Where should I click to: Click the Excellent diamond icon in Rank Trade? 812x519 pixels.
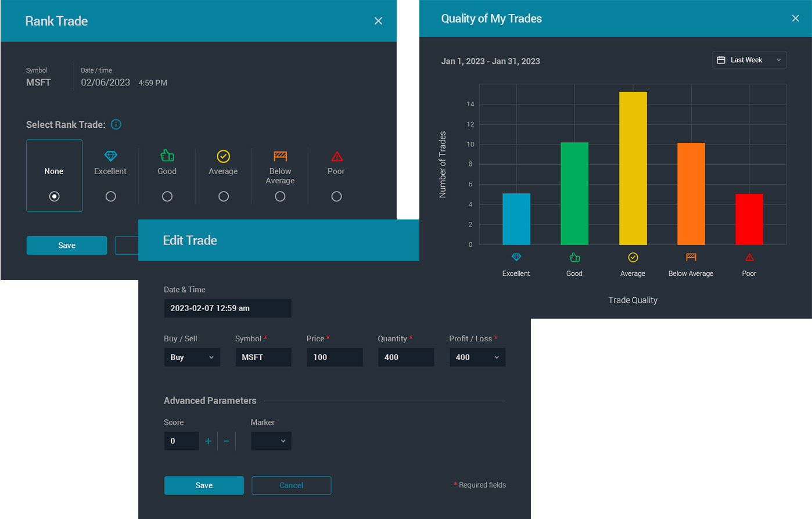(110, 156)
